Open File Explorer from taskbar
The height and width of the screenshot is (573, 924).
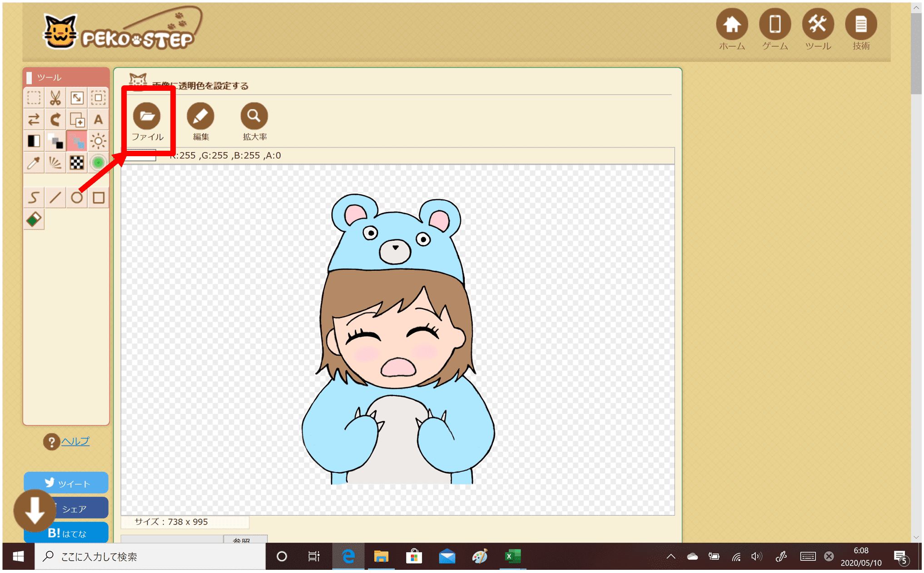[x=381, y=556]
